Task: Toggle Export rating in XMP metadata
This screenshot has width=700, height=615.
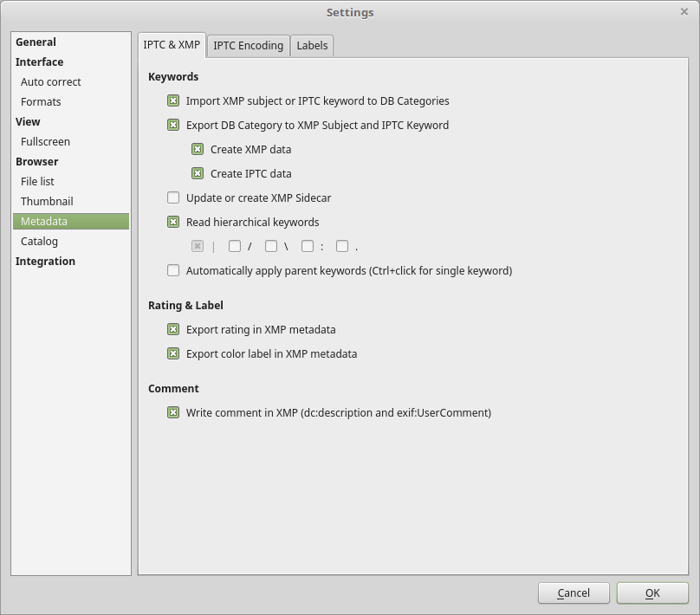Action: pyautogui.click(x=173, y=330)
